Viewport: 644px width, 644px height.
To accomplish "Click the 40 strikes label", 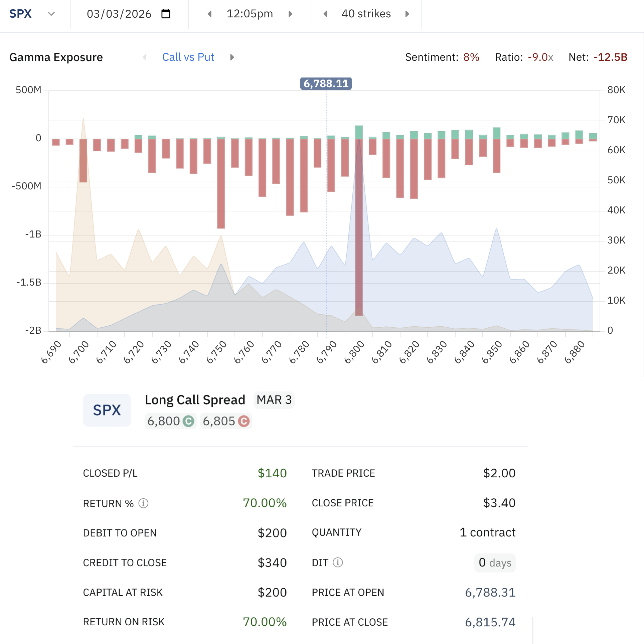I will click(x=366, y=14).
